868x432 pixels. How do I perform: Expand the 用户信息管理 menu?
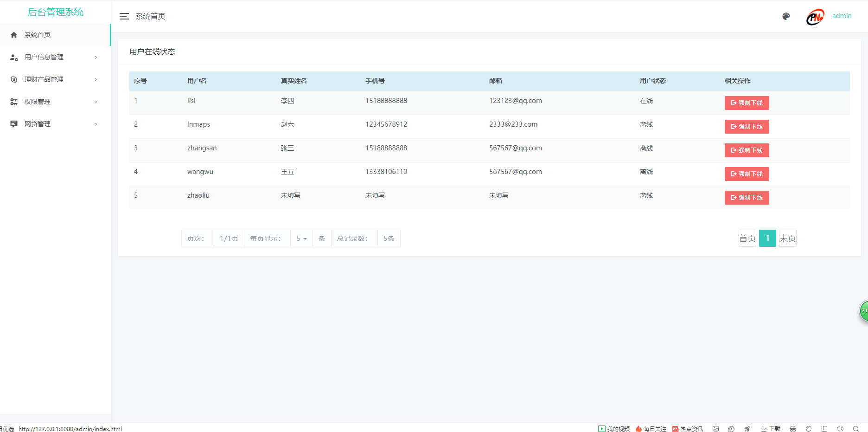coord(44,57)
